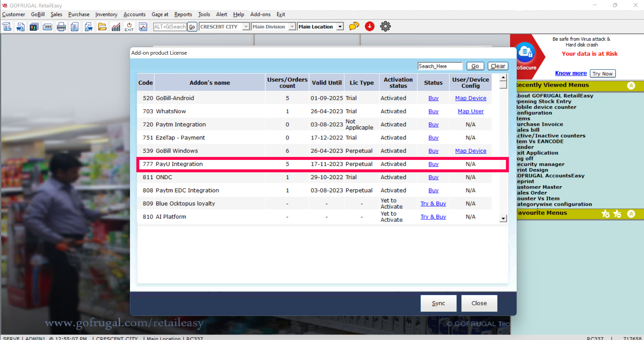Open the Gaze at menu

pyautogui.click(x=160, y=15)
